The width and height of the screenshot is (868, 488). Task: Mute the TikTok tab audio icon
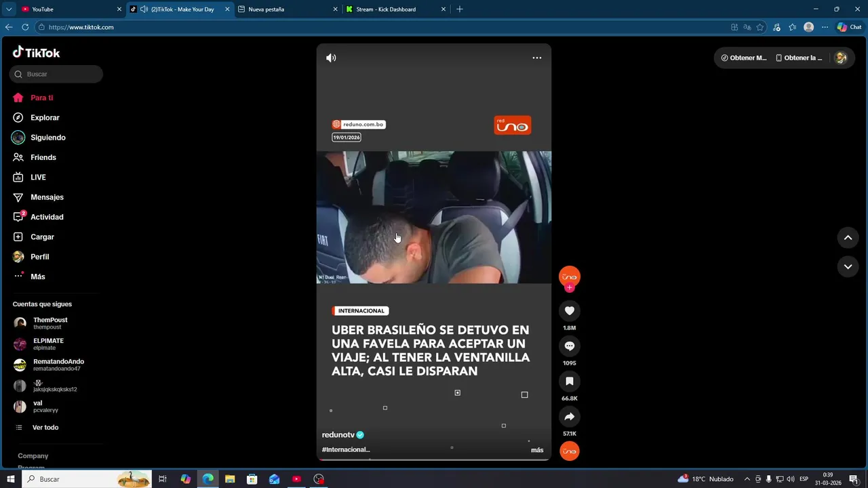144,9
